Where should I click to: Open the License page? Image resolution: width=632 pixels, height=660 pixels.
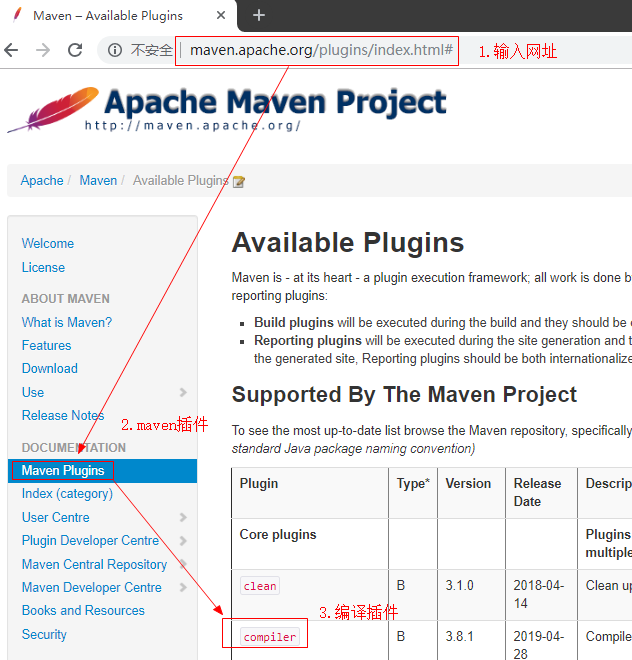(43, 267)
